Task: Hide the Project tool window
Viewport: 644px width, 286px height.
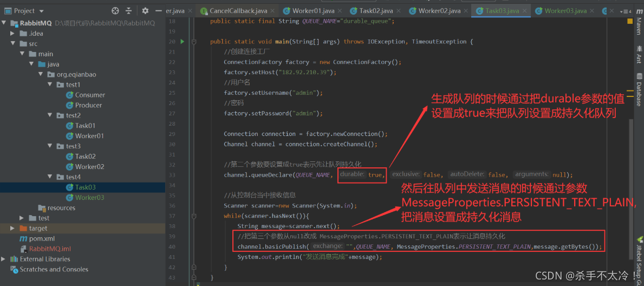Action: point(159,11)
